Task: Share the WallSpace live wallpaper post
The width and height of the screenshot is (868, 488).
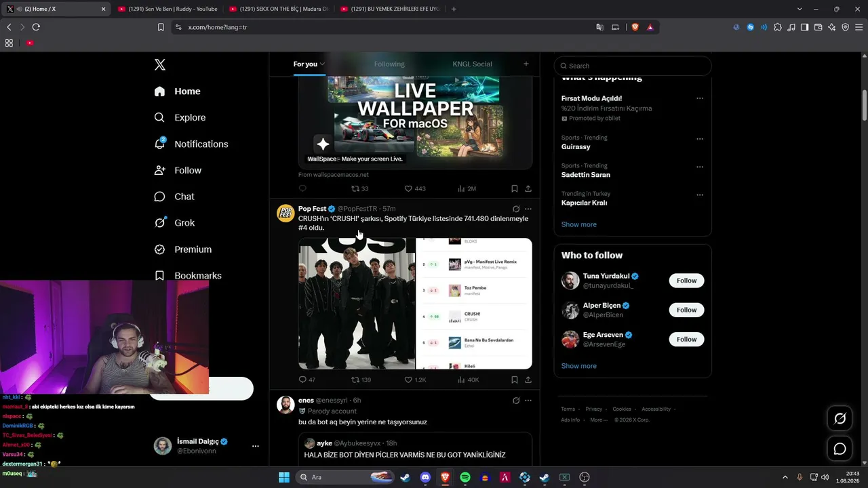Action: (528, 188)
